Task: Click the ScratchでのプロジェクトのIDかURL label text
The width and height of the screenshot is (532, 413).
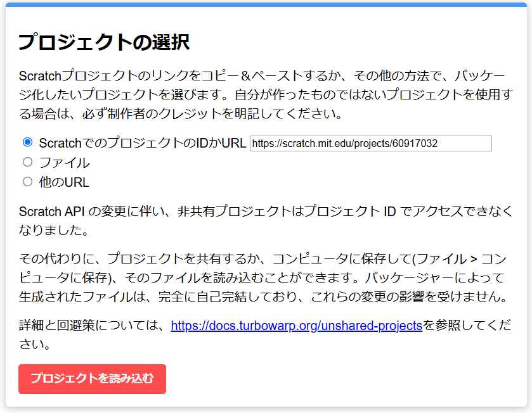Action: (x=143, y=143)
